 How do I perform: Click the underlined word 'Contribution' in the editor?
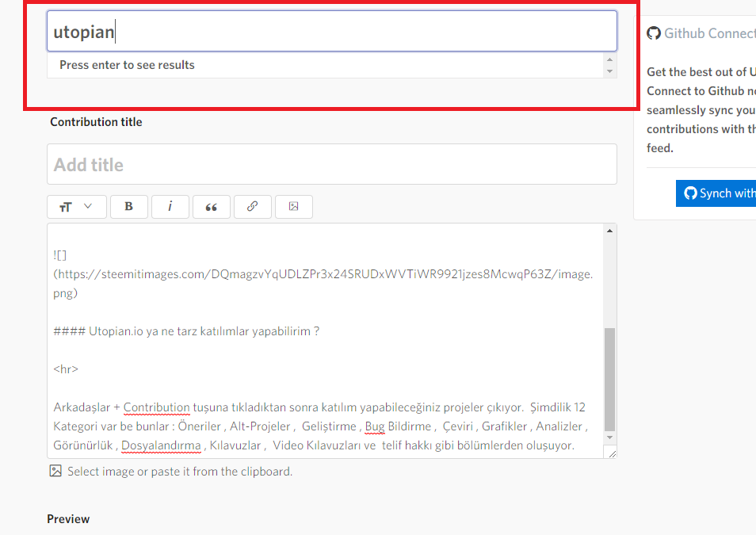(157, 407)
